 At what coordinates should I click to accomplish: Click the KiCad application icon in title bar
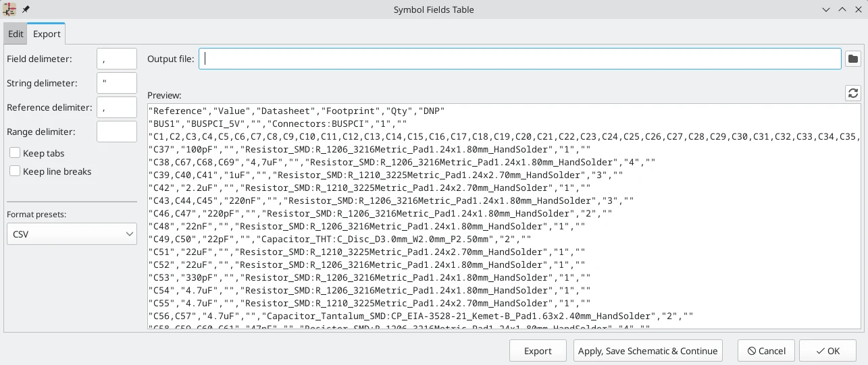click(9, 9)
